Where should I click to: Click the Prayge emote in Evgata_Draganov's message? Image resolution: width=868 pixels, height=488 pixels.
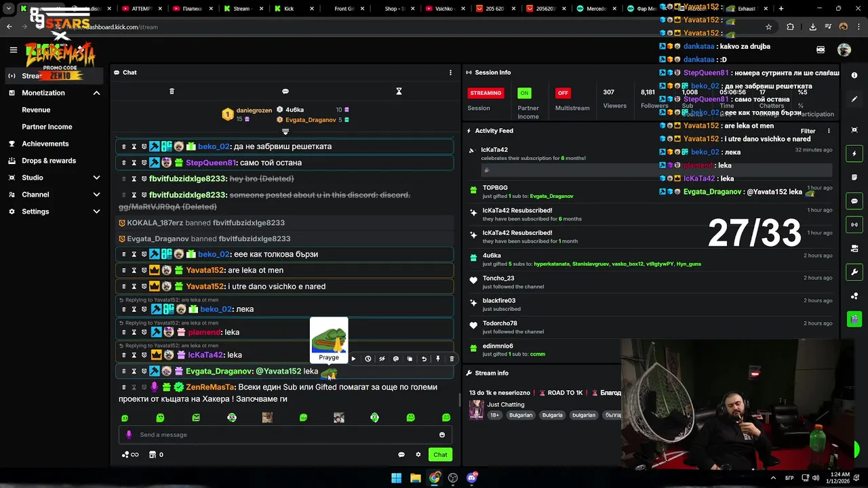329,372
